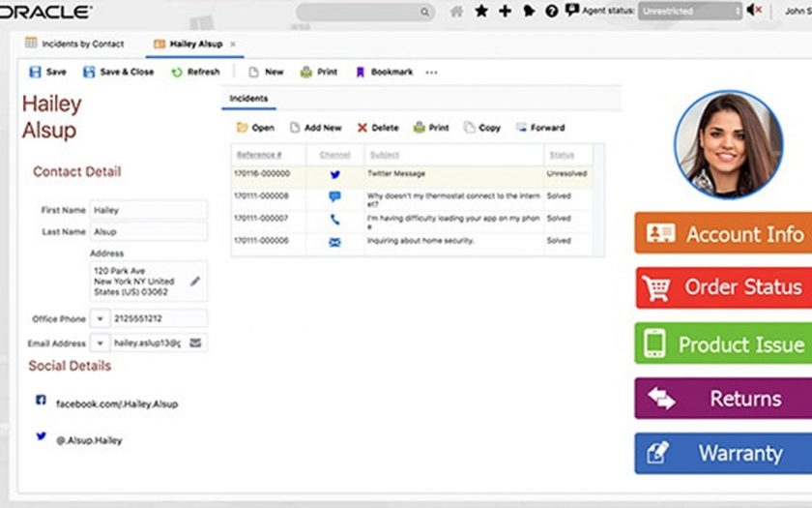Show more toolbar options via ellipsis
This screenshot has width=812, height=508.
(431, 73)
